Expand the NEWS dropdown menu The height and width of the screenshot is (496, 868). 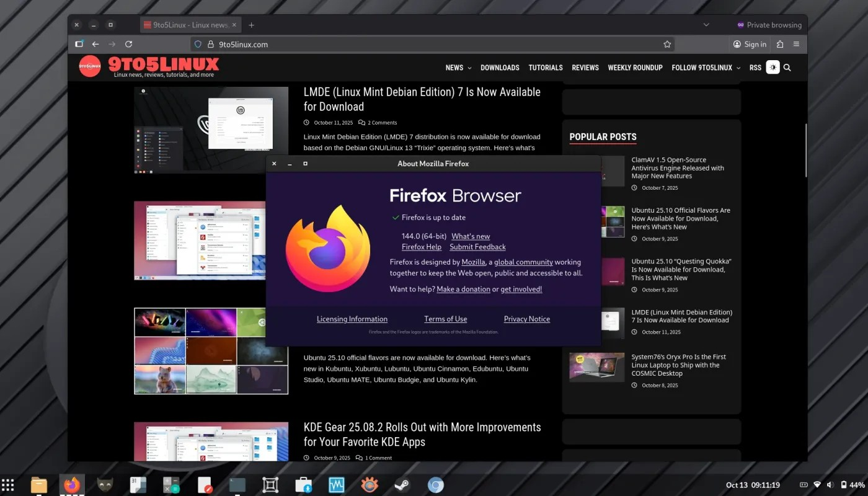[458, 68]
